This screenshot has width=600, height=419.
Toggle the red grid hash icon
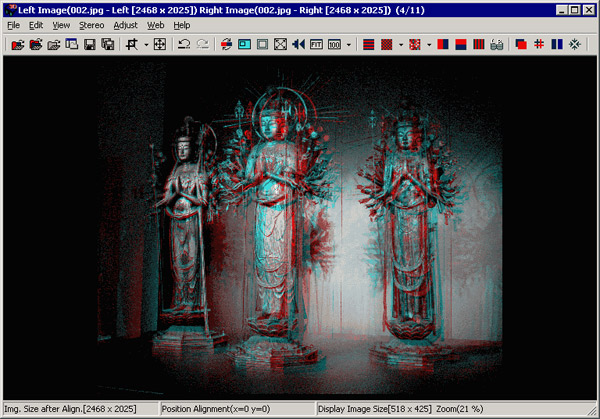coord(539,44)
